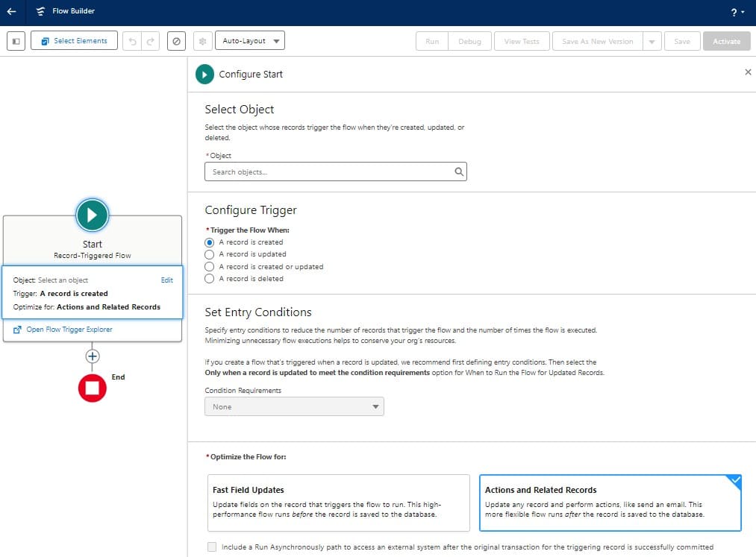The height and width of the screenshot is (557, 756).
Task: Click the red End element icon
Action: 92,388
